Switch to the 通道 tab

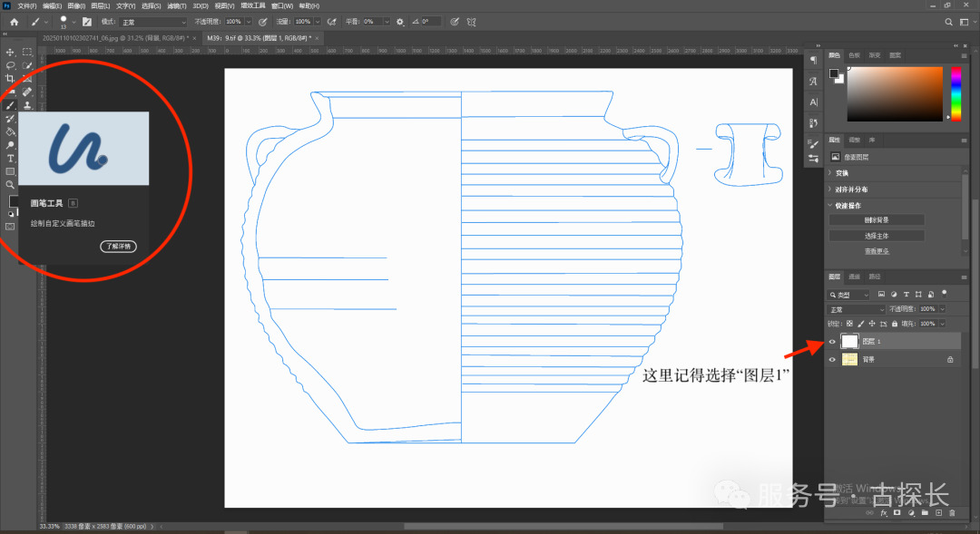tap(855, 277)
